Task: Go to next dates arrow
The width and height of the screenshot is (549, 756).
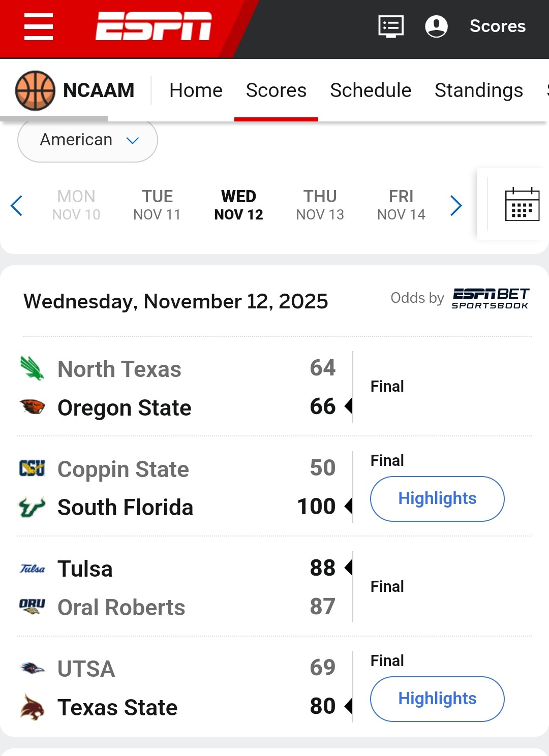Action: pyautogui.click(x=456, y=205)
